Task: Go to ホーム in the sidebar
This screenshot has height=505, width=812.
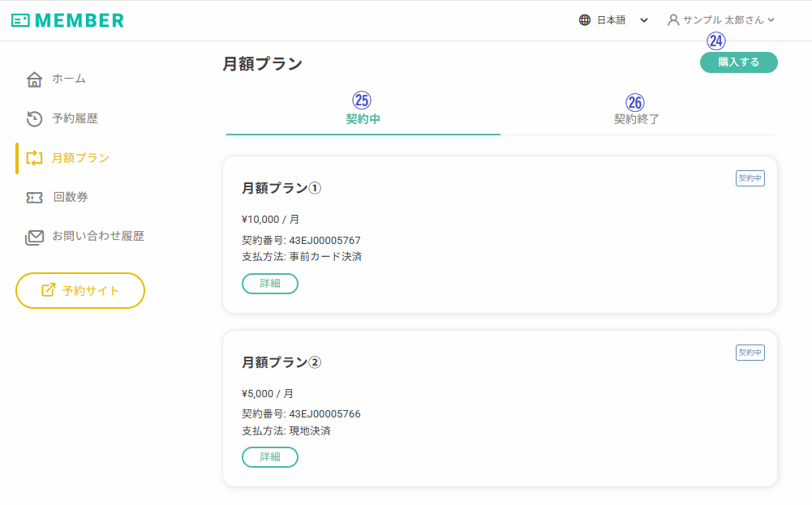Action: (x=57, y=79)
